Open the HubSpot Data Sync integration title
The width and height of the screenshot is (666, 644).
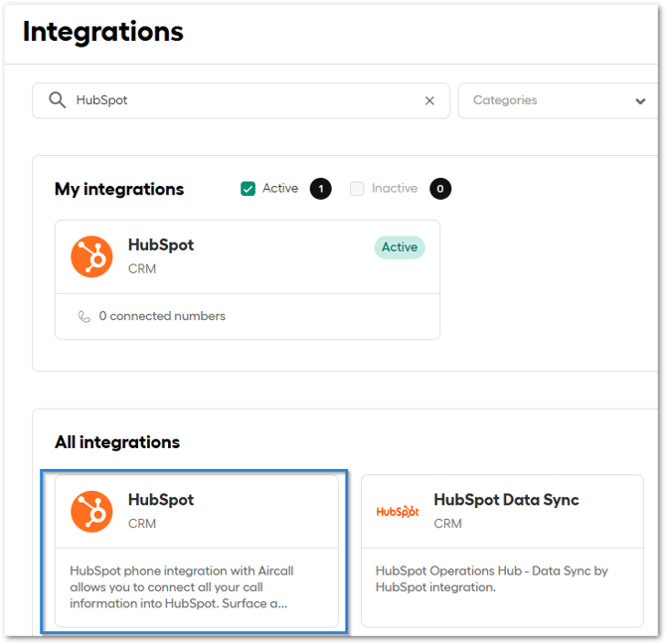[x=506, y=500]
